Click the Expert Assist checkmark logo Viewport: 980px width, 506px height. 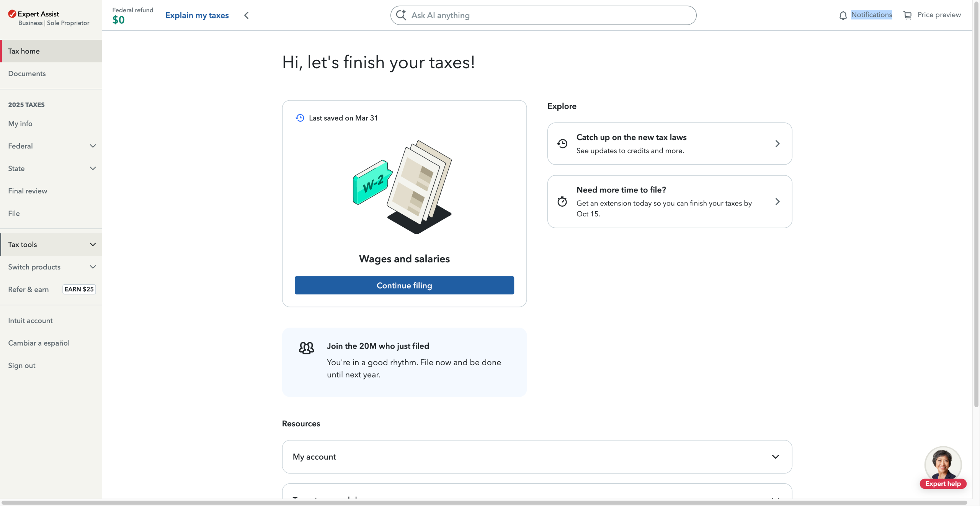pos(12,14)
